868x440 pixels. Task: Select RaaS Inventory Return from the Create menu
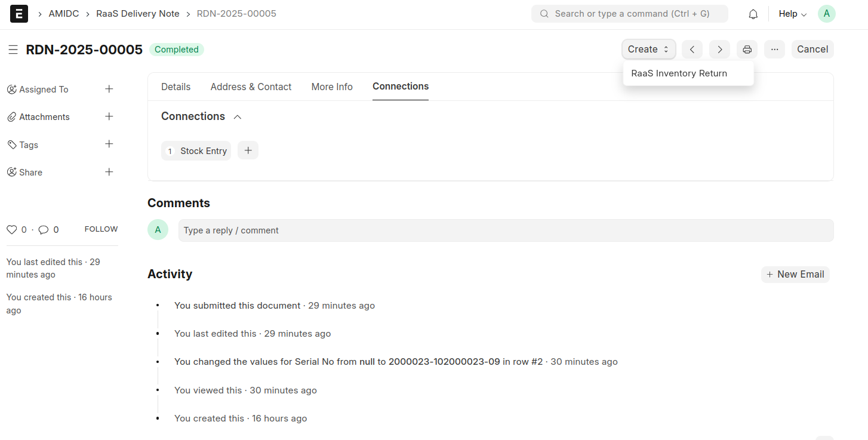coord(679,73)
